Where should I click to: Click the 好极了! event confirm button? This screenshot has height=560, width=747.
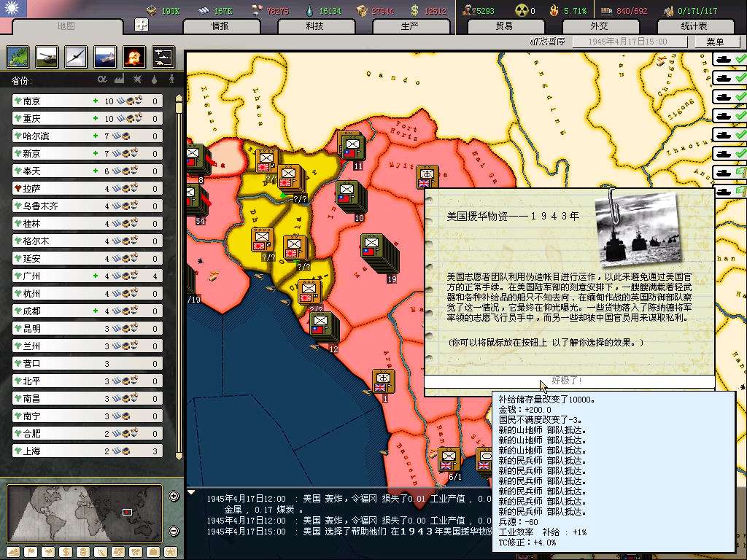click(569, 381)
